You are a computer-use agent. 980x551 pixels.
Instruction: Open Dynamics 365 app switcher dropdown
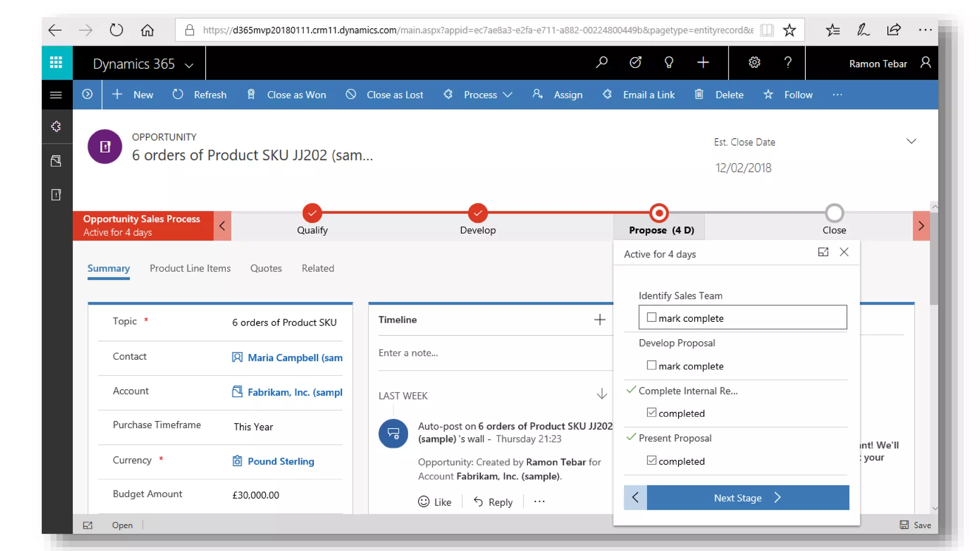coord(189,65)
